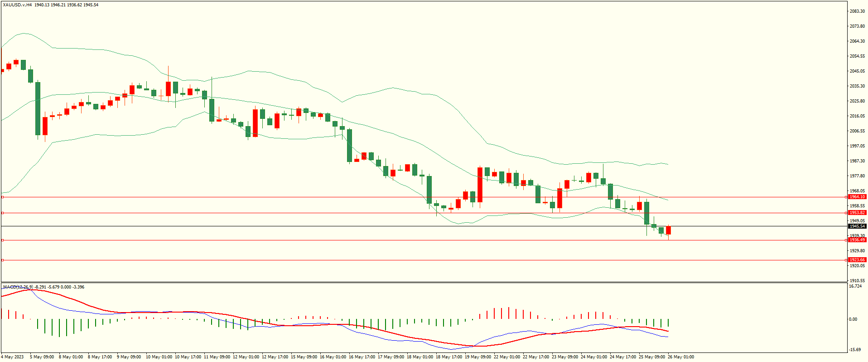Click the 1929.80 price scale label

[x=857, y=251]
